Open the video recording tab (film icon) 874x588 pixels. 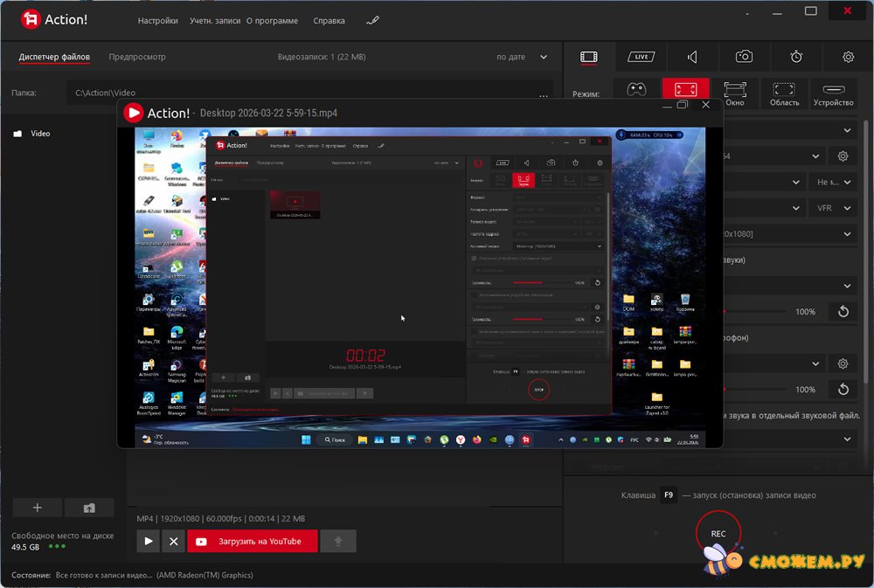pos(589,57)
